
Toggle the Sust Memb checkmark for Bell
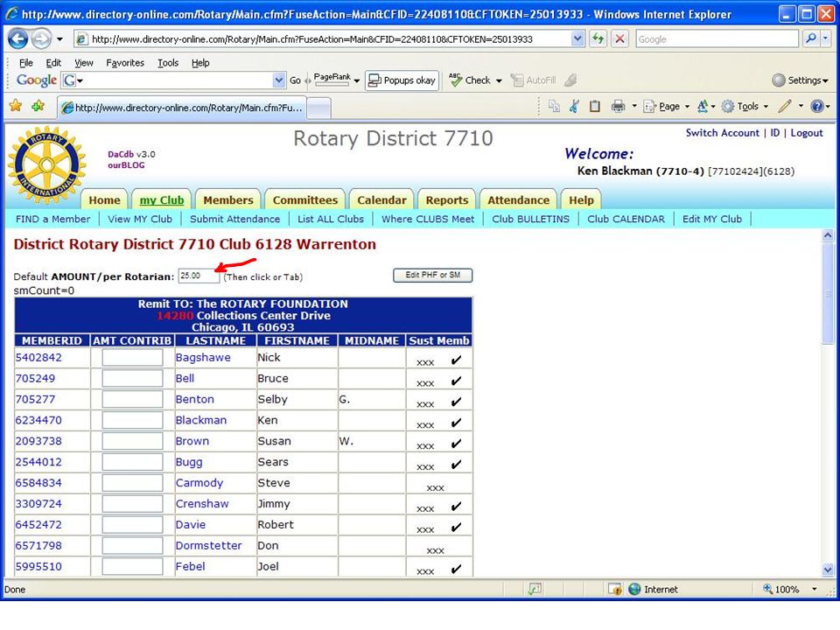(x=456, y=381)
